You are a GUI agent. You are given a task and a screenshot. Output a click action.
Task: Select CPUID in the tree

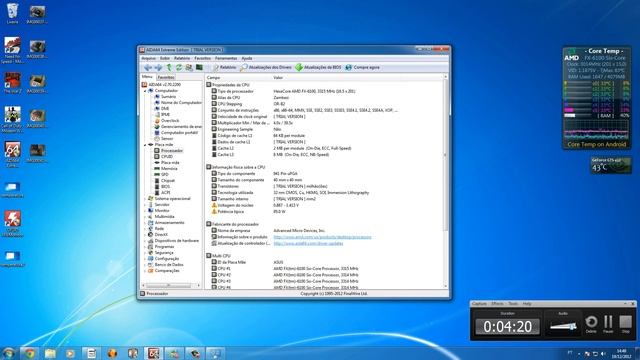(167, 157)
